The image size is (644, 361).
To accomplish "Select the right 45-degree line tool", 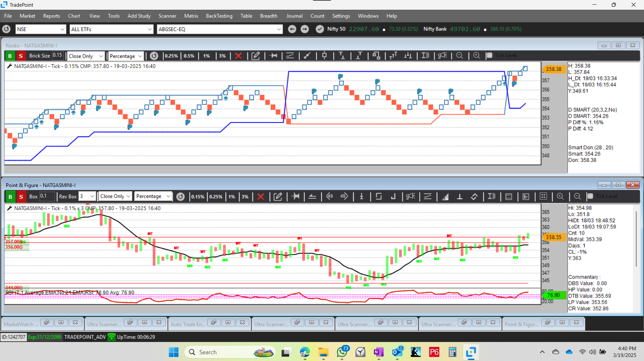I will click(x=344, y=196).
